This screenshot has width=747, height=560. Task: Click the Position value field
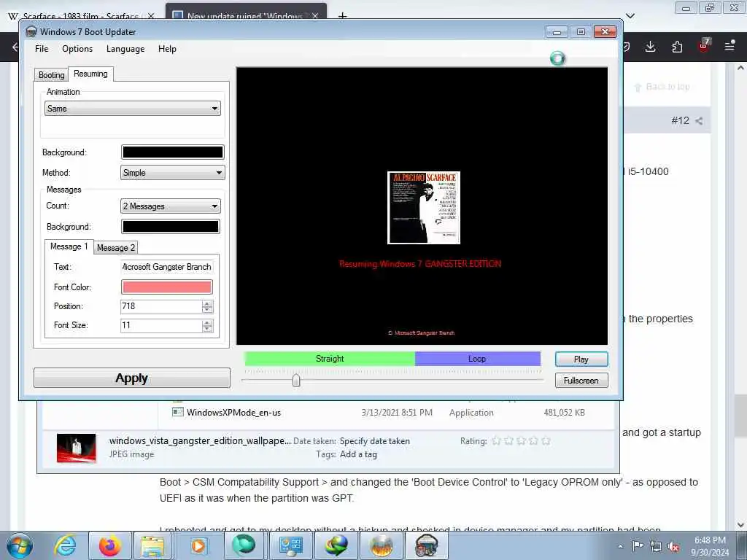tap(161, 306)
